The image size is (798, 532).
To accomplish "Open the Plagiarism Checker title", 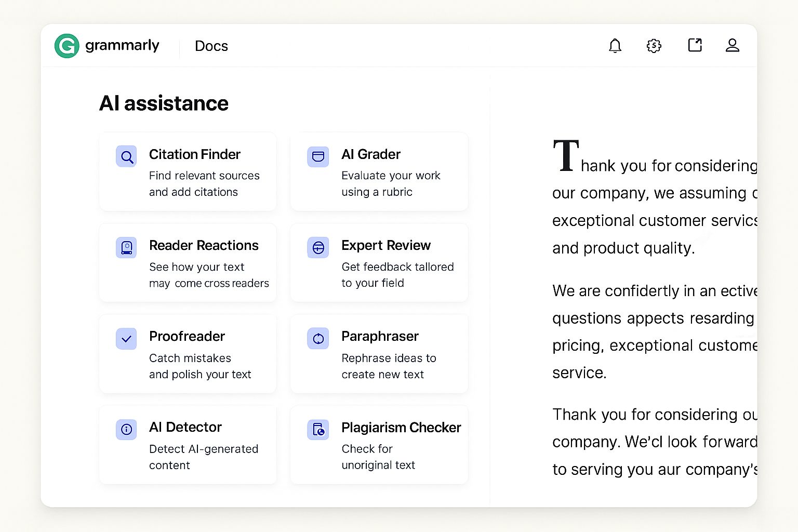I will point(401,427).
